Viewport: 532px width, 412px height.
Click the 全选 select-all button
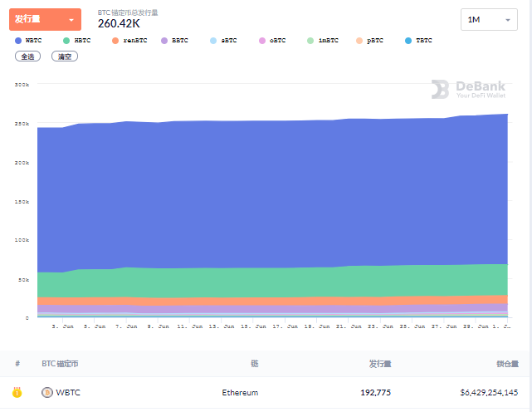point(27,56)
